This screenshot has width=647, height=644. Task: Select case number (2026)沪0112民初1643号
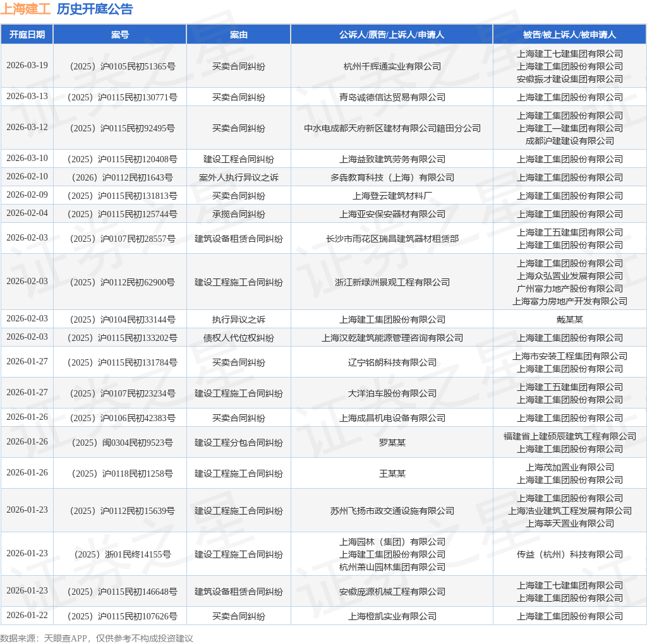123,177
